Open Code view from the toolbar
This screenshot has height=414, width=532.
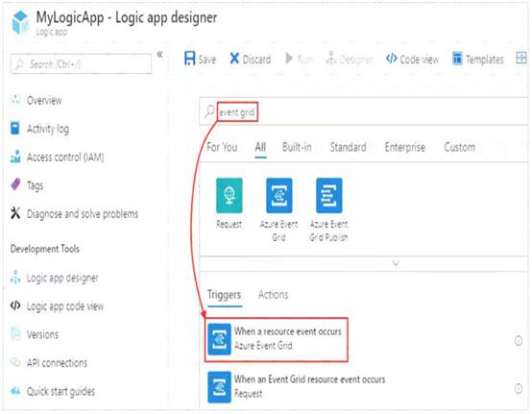[412, 59]
